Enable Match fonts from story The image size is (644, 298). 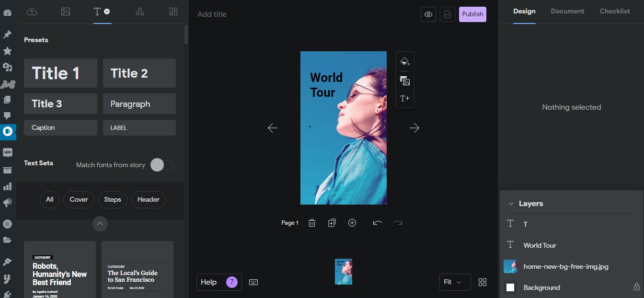coord(161,164)
